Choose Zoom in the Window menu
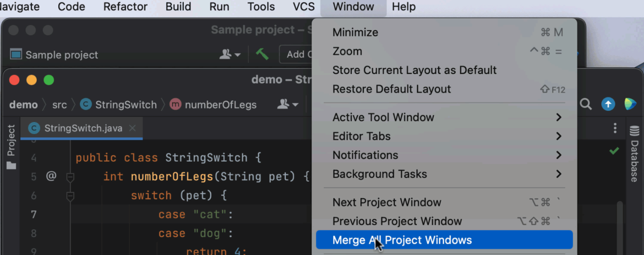644x255 pixels. click(x=444, y=51)
